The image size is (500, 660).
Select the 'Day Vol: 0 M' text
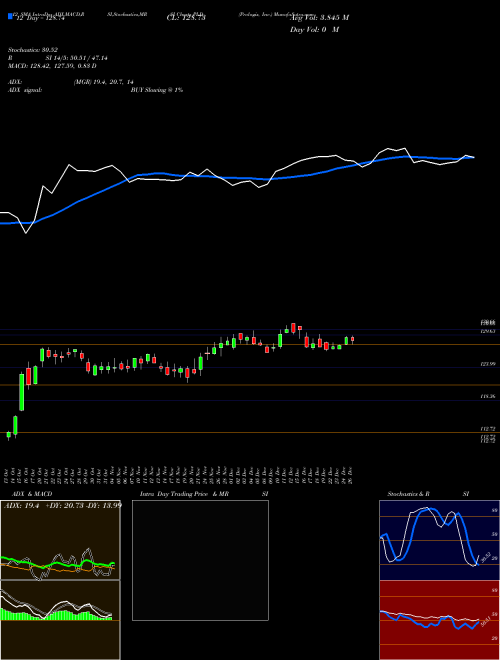pyautogui.click(x=314, y=30)
